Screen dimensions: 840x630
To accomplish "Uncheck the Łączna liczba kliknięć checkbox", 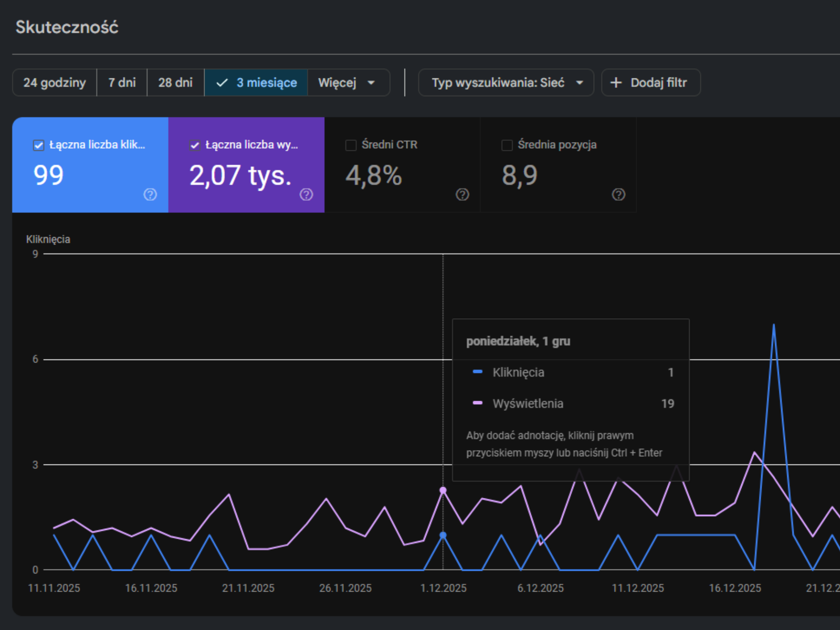I will tap(38, 145).
